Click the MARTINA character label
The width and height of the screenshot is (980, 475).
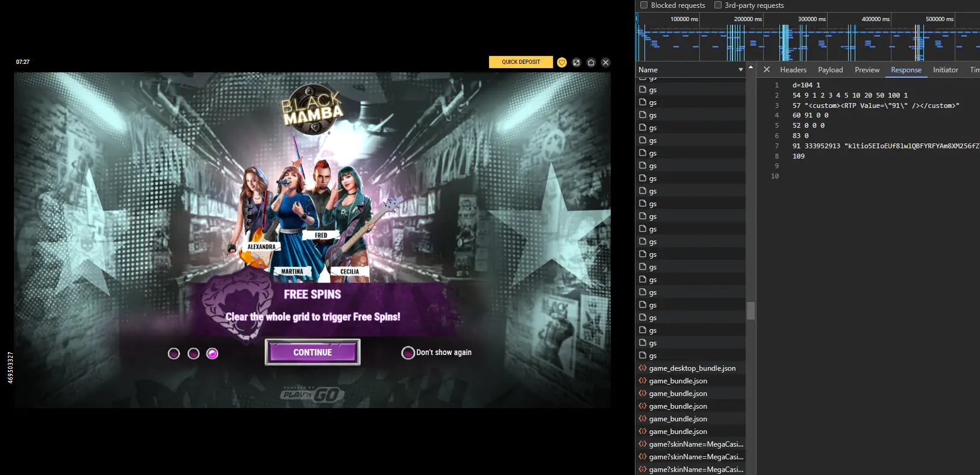click(292, 271)
